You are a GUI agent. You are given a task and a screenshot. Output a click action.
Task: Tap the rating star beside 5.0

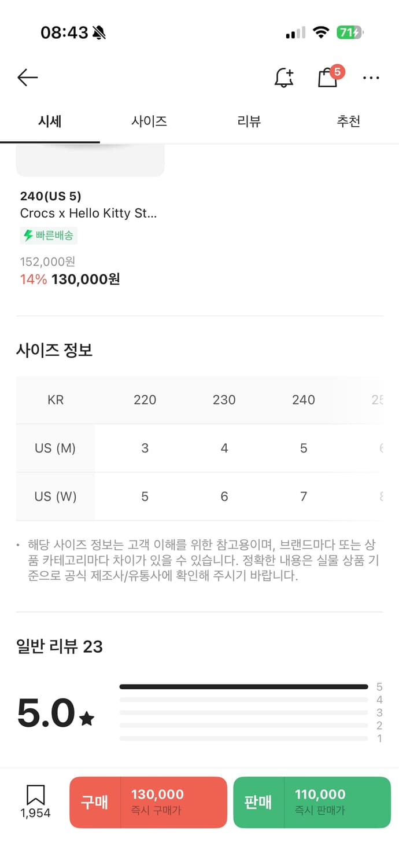point(87,719)
